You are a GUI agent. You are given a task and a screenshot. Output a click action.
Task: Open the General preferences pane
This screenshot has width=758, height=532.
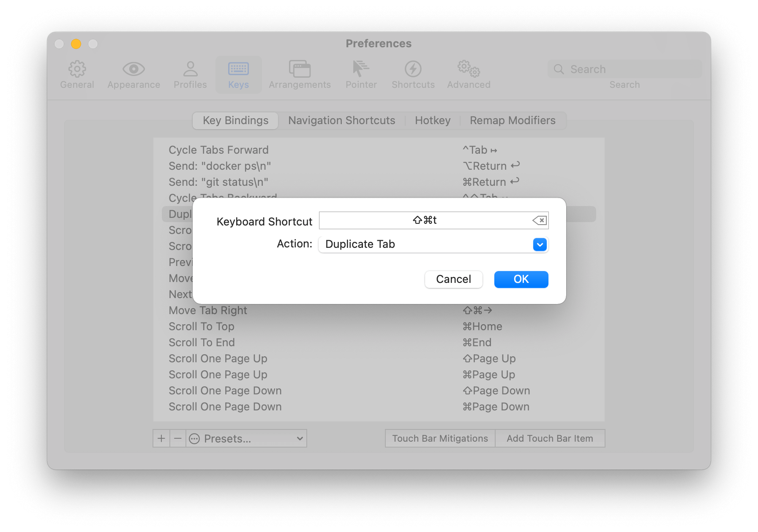(x=76, y=74)
